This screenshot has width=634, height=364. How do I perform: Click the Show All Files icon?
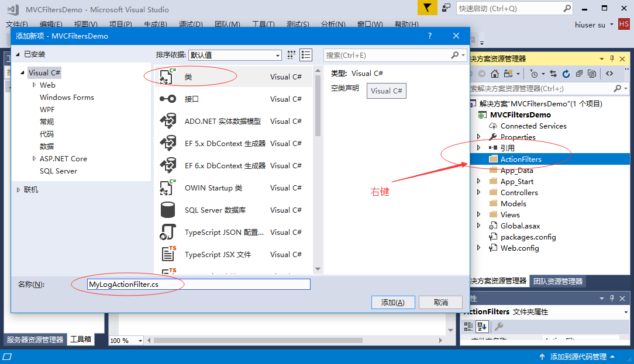(592, 74)
